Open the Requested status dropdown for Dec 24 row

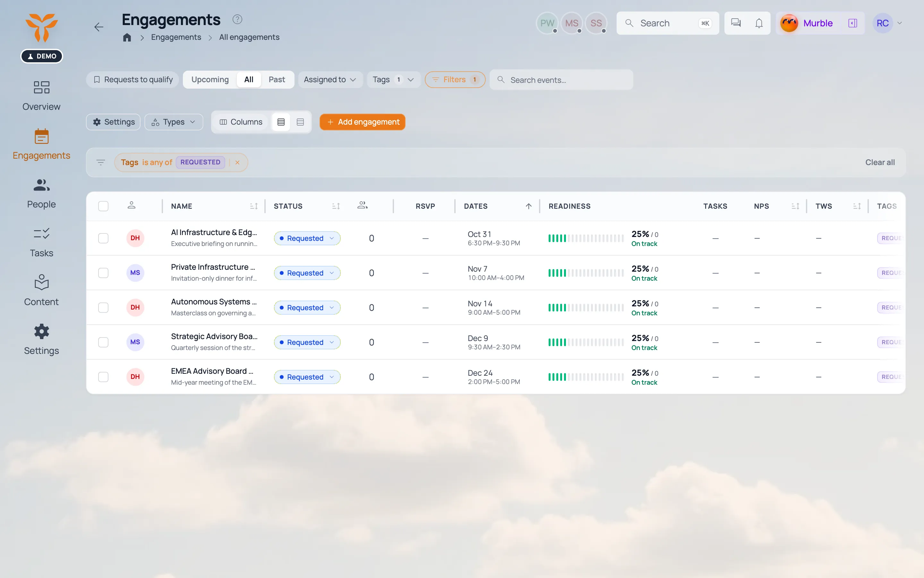coord(307,377)
